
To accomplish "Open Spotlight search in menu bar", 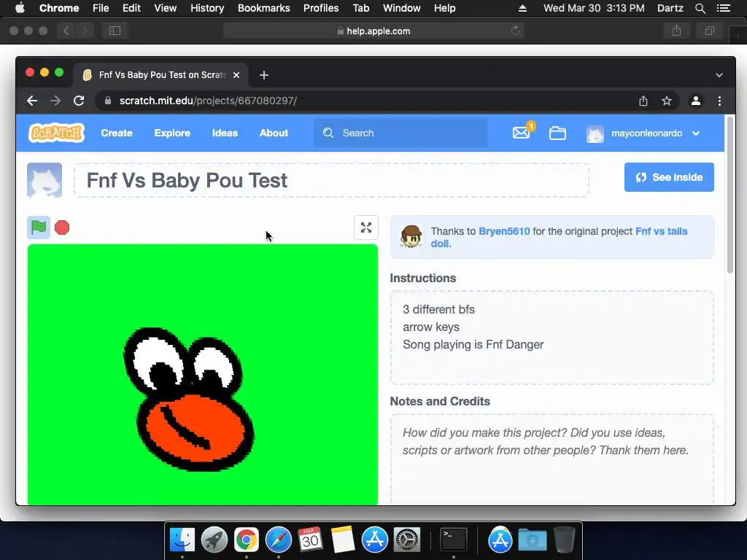I will tap(700, 8).
